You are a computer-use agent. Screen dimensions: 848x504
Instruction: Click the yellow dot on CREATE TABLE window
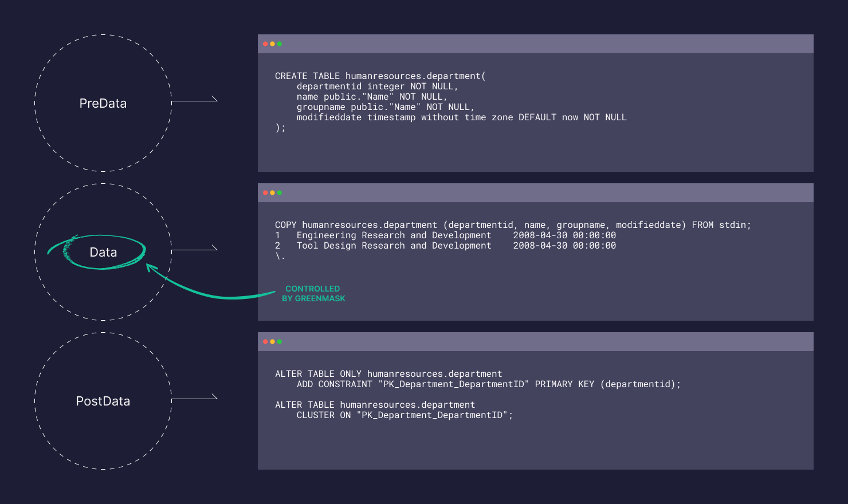[x=272, y=44]
